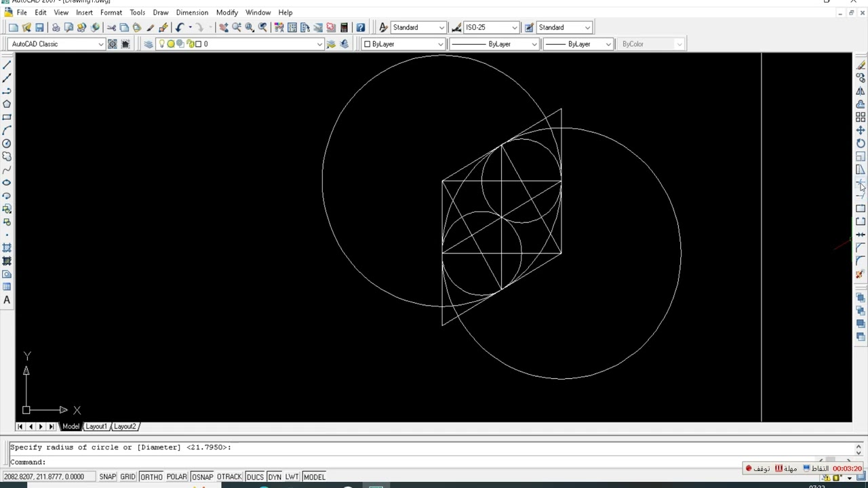This screenshot has height=488, width=868.
Task: Select the Rectangle draw tool
Action: [x=7, y=117]
